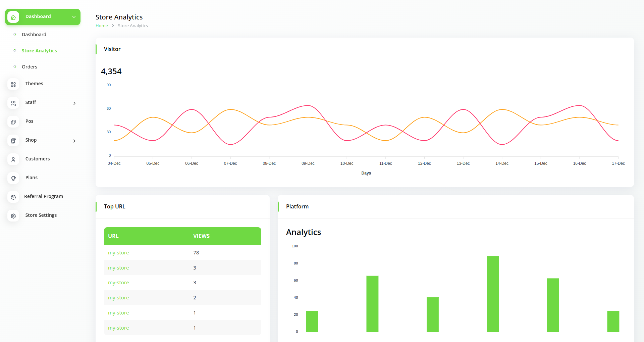The height and width of the screenshot is (342, 644).
Task: Open the first my-store URL link
Action: (118, 253)
